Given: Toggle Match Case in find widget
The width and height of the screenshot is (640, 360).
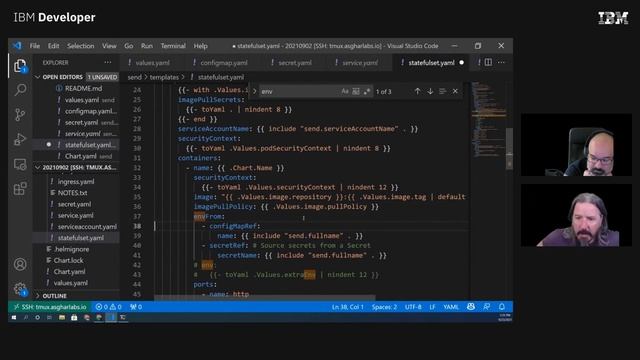Looking at the screenshot, I should (345, 91).
